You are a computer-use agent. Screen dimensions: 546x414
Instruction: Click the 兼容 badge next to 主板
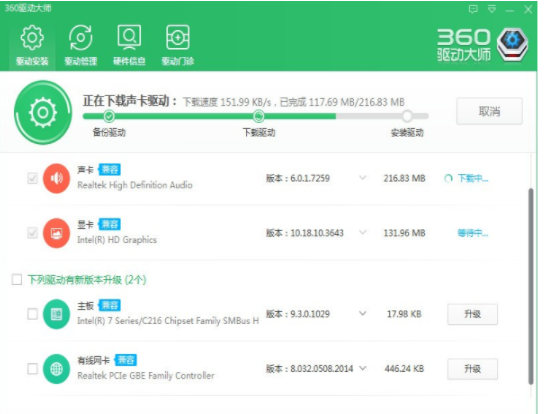[109, 305]
